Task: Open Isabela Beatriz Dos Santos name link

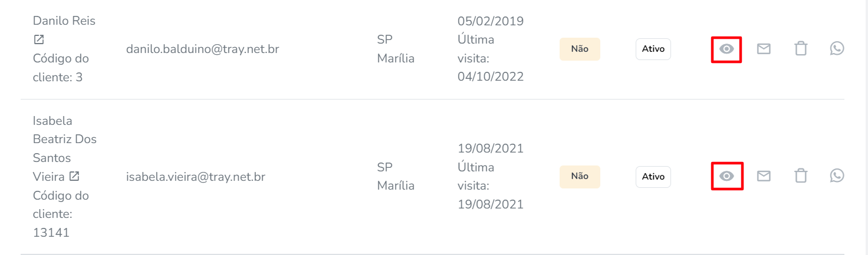Action: (x=65, y=148)
